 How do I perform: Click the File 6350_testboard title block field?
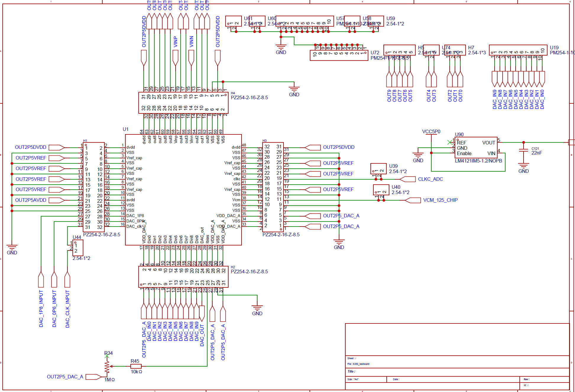[x=358, y=364]
